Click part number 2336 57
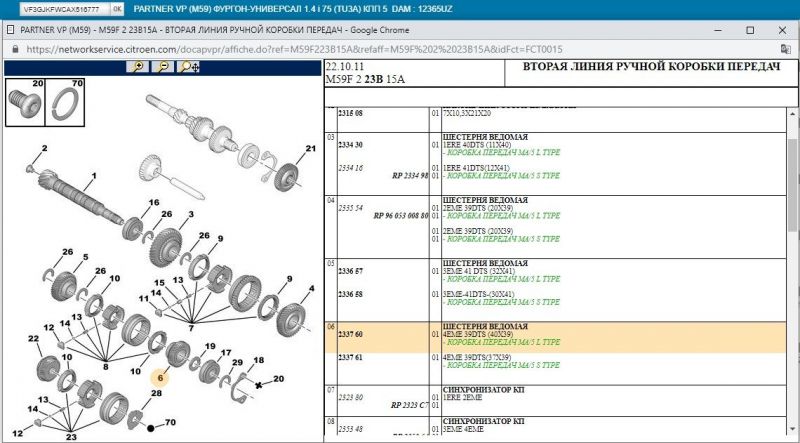800x443 pixels. (350, 271)
